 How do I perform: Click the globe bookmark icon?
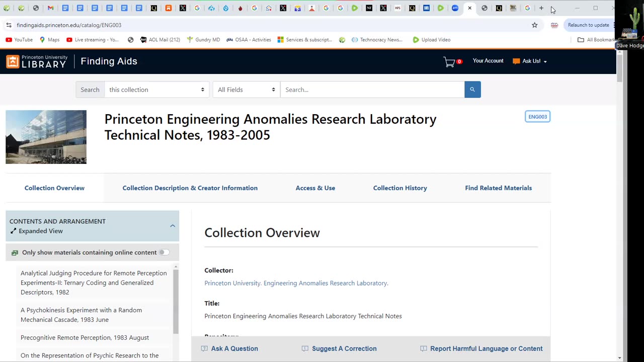131,40
